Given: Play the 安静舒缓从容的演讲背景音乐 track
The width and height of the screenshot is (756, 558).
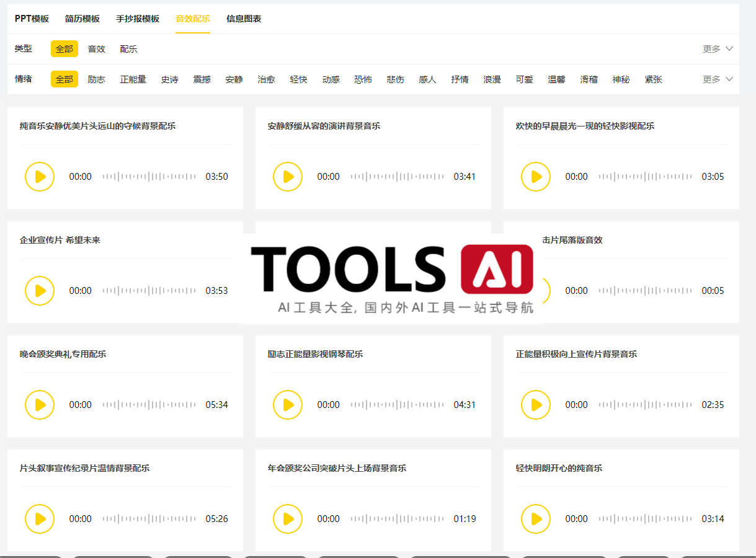Looking at the screenshot, I should tap(288, 177).
